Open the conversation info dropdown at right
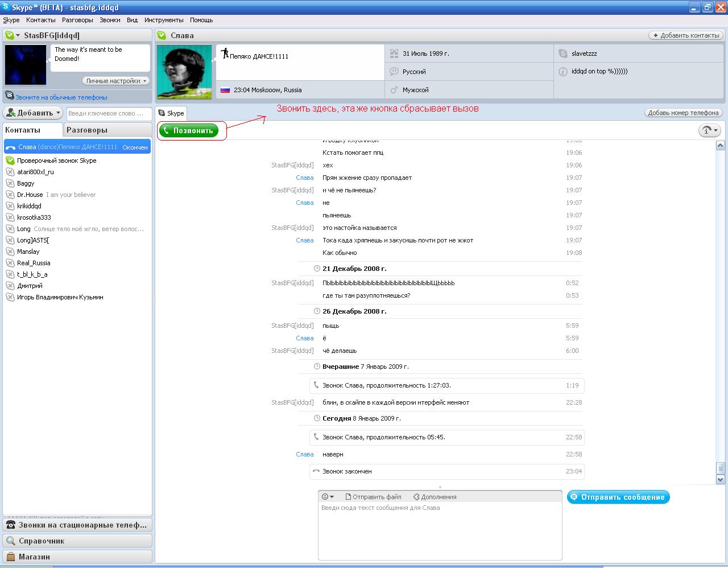 (x=709, y=130)
